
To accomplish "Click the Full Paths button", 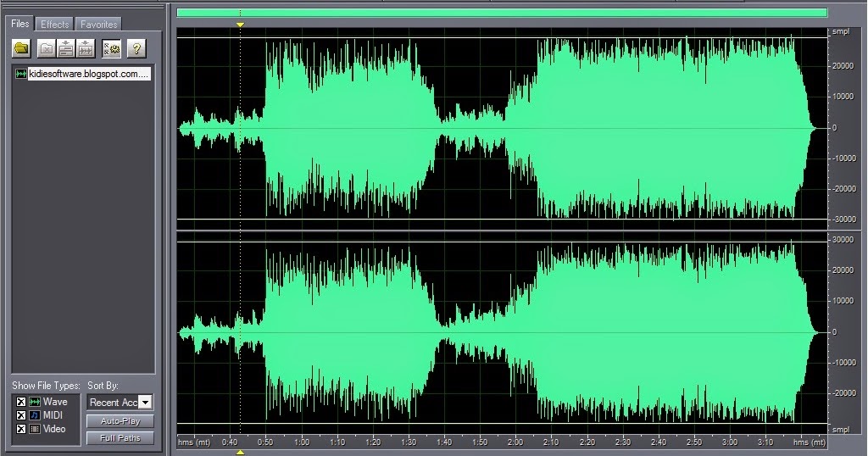I will coord(120,437).
